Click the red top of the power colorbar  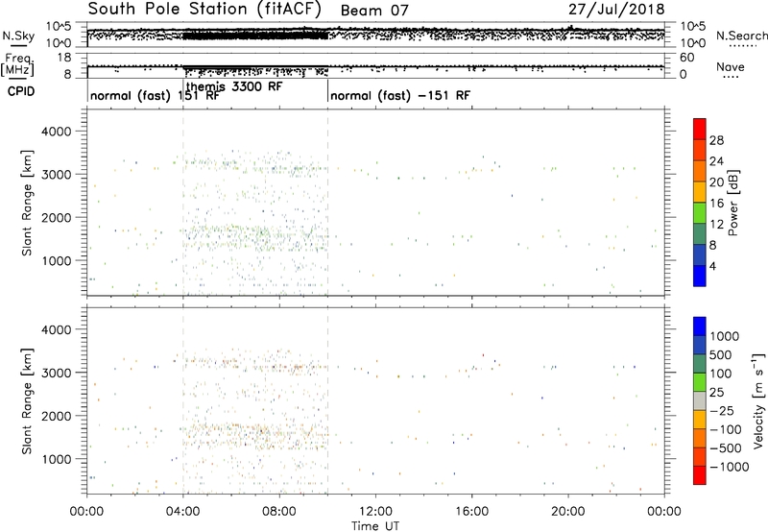pos(700,129)
